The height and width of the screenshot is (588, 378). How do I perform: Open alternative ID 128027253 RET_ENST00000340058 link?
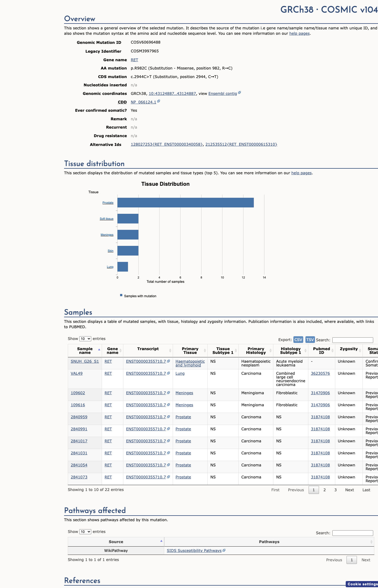pos(167,144)
